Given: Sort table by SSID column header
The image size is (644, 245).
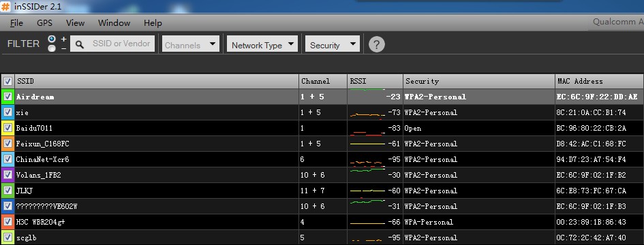Looking at the screenshot, I should [157, 81].
